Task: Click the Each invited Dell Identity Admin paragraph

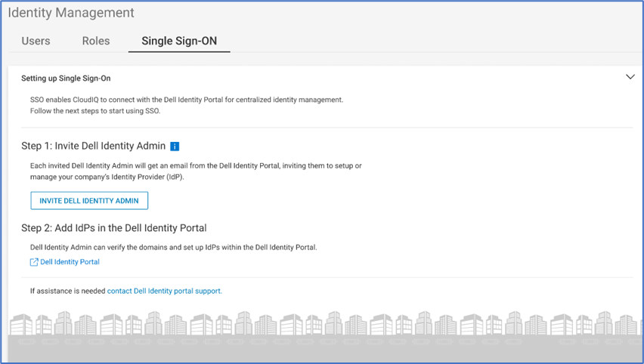Action: 196,171
